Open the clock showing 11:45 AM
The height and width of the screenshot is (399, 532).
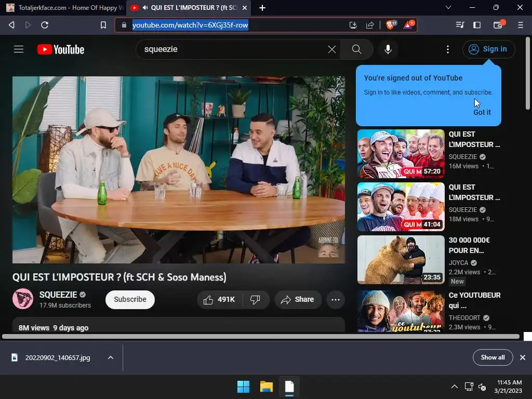pyautogui.click(x=508, y=387)
